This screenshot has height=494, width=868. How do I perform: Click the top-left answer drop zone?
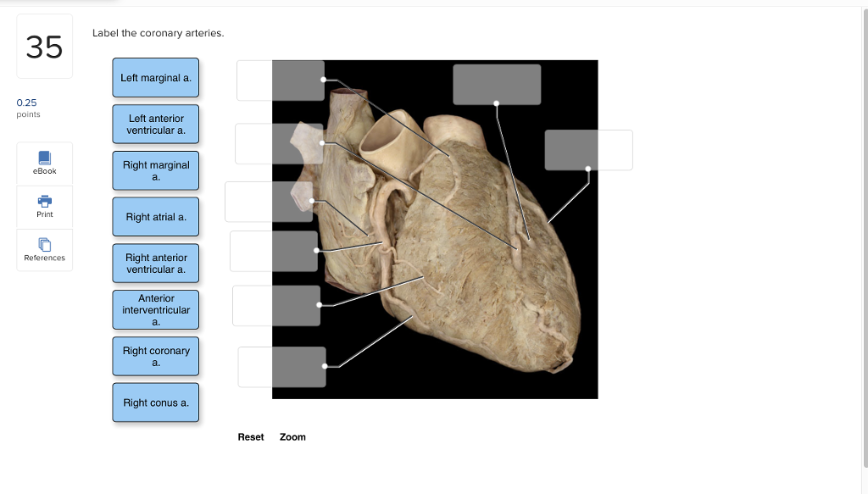pyautogui.click(x=281, y=80)
